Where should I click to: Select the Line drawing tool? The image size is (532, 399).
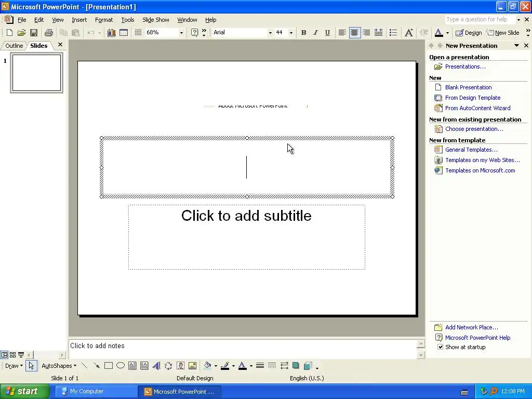(x=85, y=366)
